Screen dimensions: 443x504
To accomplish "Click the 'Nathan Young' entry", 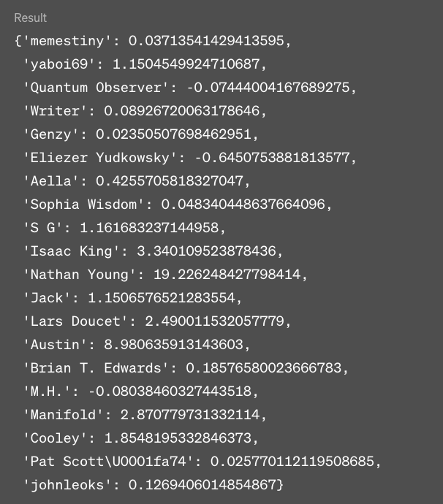I will (165, 275).
